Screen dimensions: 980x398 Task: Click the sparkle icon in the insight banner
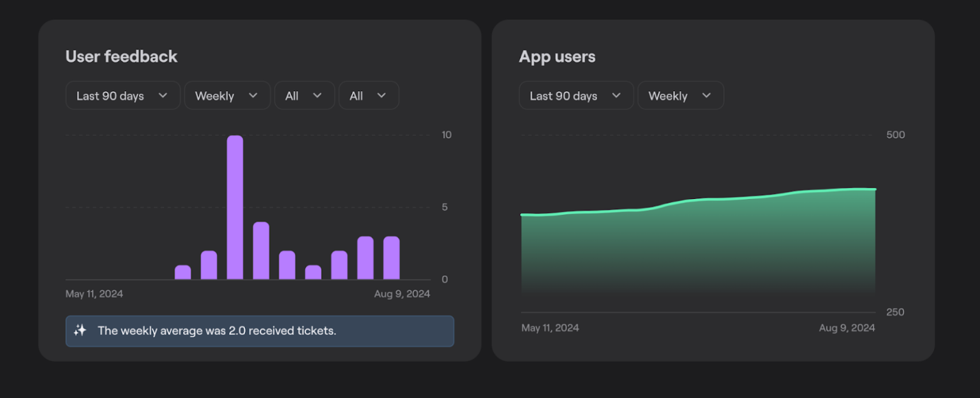(80, 330)
